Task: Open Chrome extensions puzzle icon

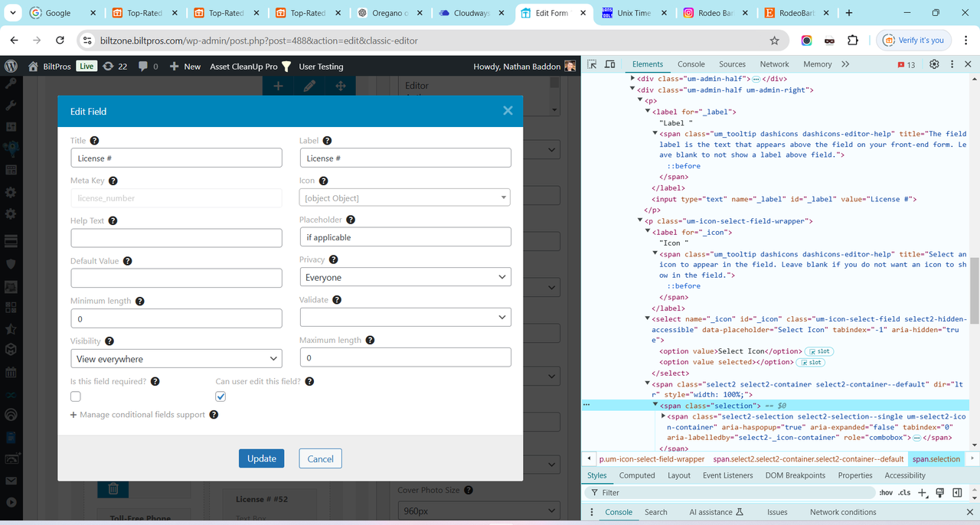Action: click(854, 41)
